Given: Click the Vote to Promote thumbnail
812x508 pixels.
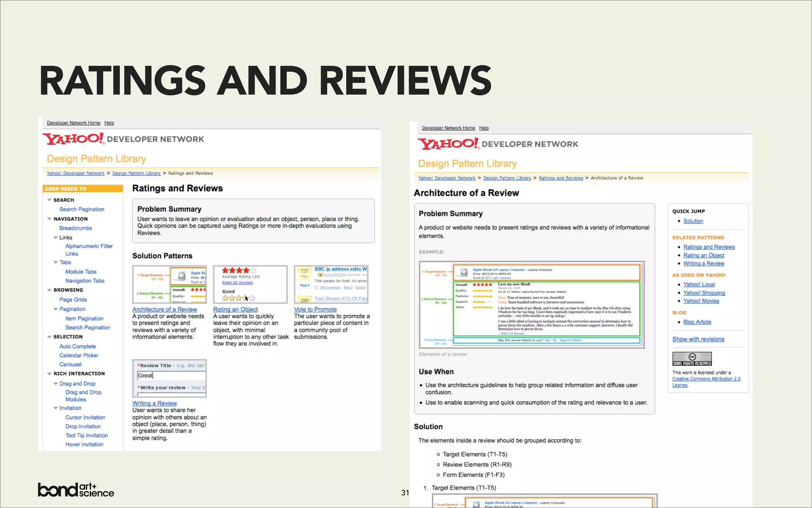Looking at the screenshot, I should pyautogui.click(x=331, y=285).
